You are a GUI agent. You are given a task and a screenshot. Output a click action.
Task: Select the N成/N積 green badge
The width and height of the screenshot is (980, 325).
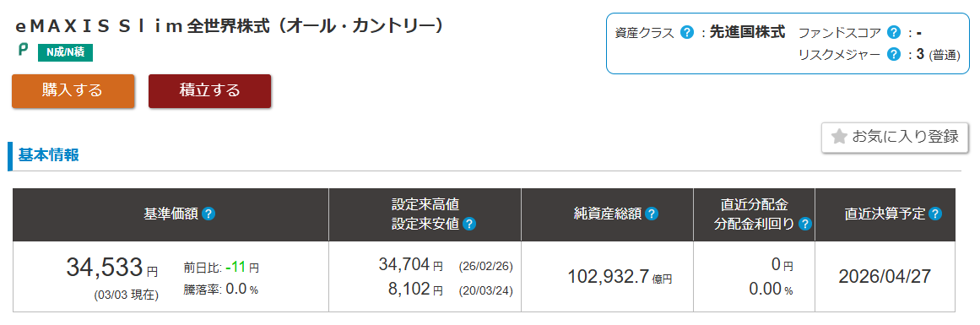66,53
